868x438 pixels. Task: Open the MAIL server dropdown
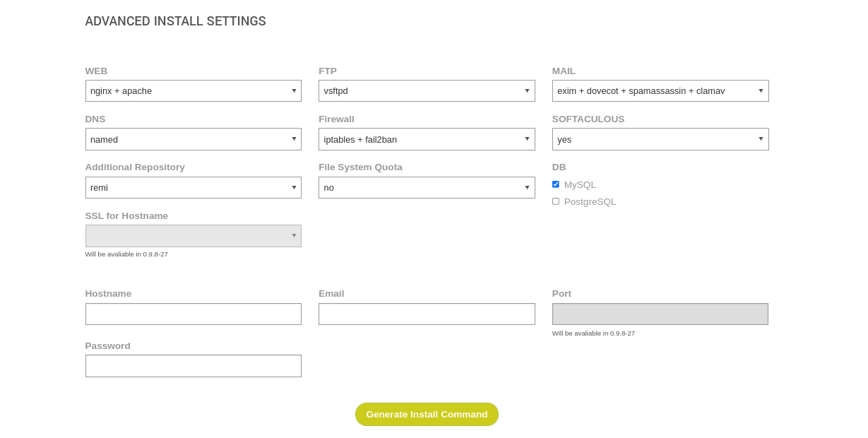[x=660, y=90]
